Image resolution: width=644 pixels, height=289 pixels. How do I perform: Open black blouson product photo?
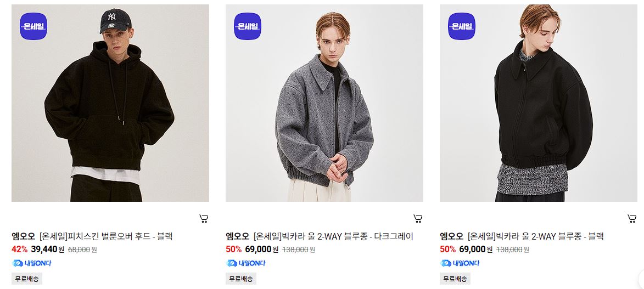tap(538, 103)
